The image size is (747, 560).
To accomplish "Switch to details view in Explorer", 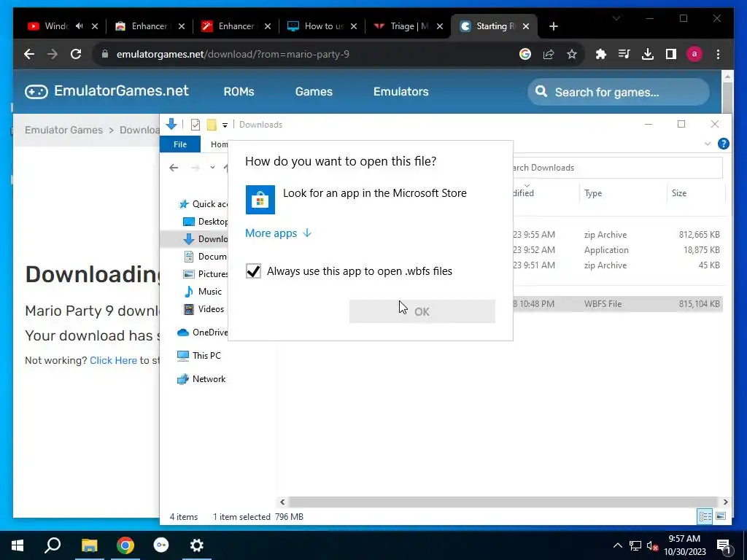I will pos(705,517).
